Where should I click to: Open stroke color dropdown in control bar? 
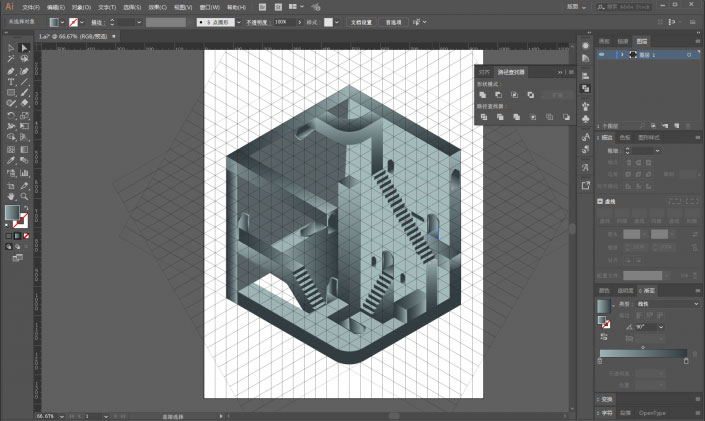pyautogui.click(x=82, y=22)
